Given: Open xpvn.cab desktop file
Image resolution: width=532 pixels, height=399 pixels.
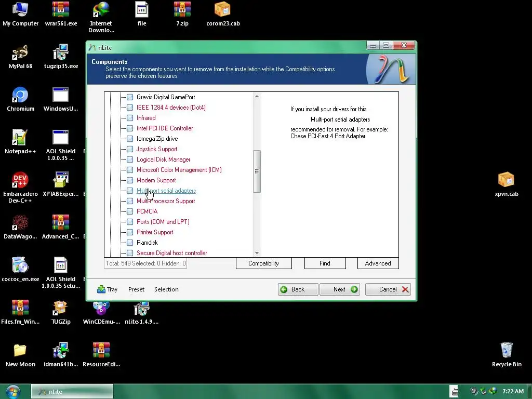Looking at the screenshot, I should click(507, 184).
